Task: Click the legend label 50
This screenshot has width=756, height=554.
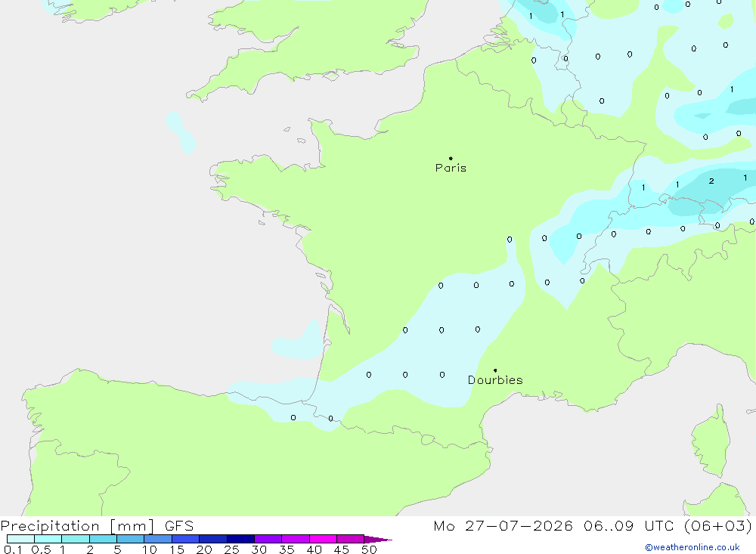Action: point(370,549)
